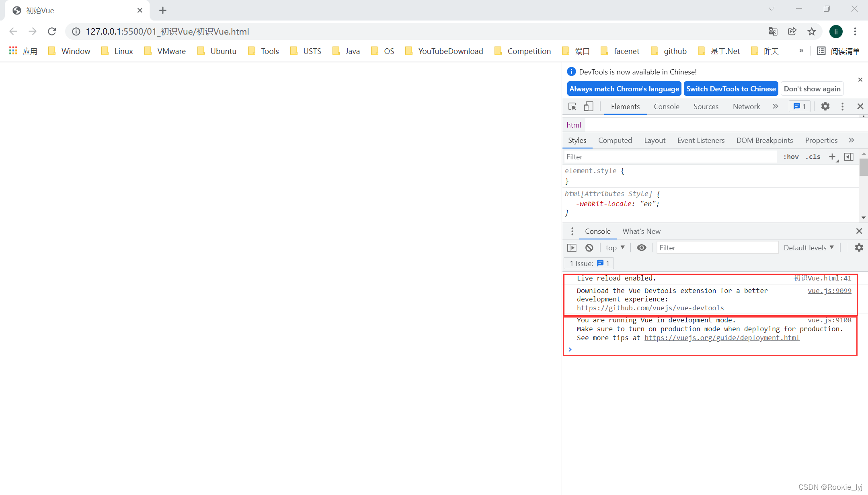This screenshot has height=495, width=868.
Task: Toggle the .cls element classes panel
Action: [x=813, y=157]
